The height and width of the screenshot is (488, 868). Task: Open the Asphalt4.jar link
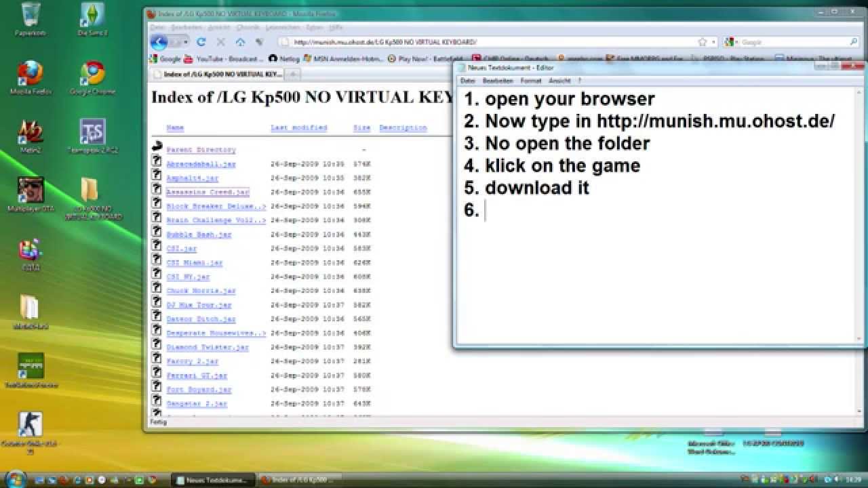(193, 178)
